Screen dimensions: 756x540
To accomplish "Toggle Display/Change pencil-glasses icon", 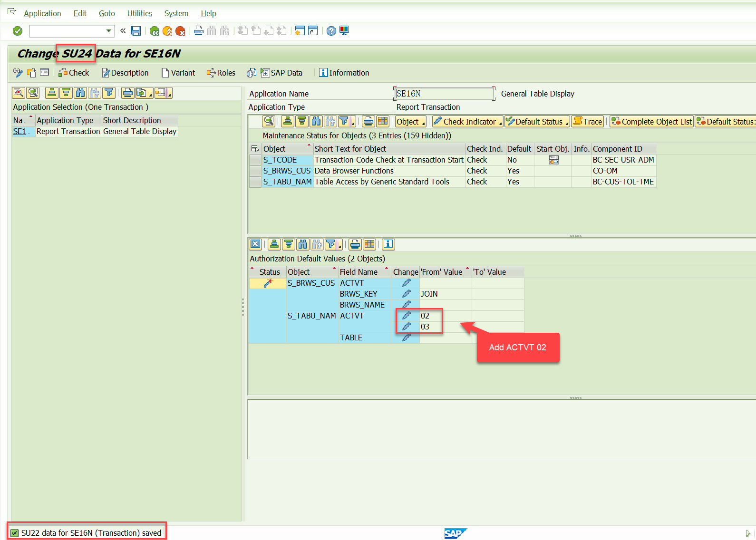I will 18,73.
